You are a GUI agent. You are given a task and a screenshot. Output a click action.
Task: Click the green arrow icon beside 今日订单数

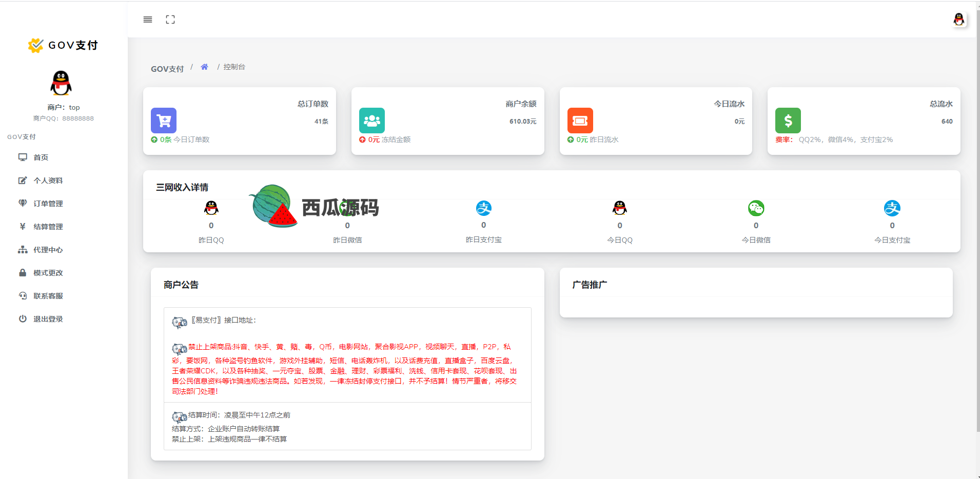[154, 139]
